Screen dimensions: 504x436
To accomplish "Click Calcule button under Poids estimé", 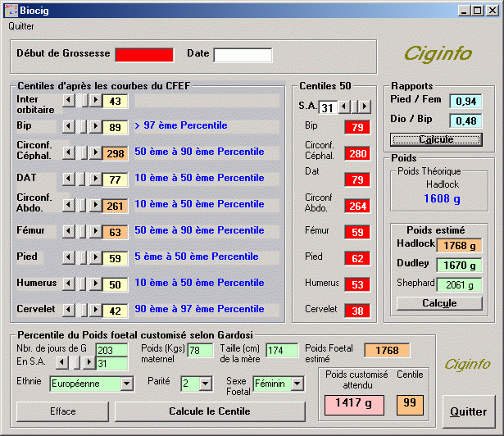I will tap(439, 303).
